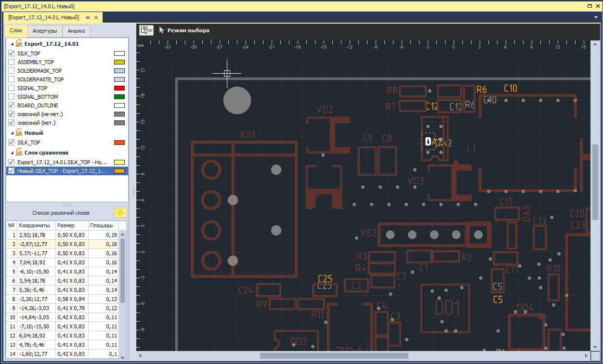Image resolution: width=603 pixels, height=364 pixels.
Task: Collapse the Слои сравнения group
Action: tap(12, 153)
